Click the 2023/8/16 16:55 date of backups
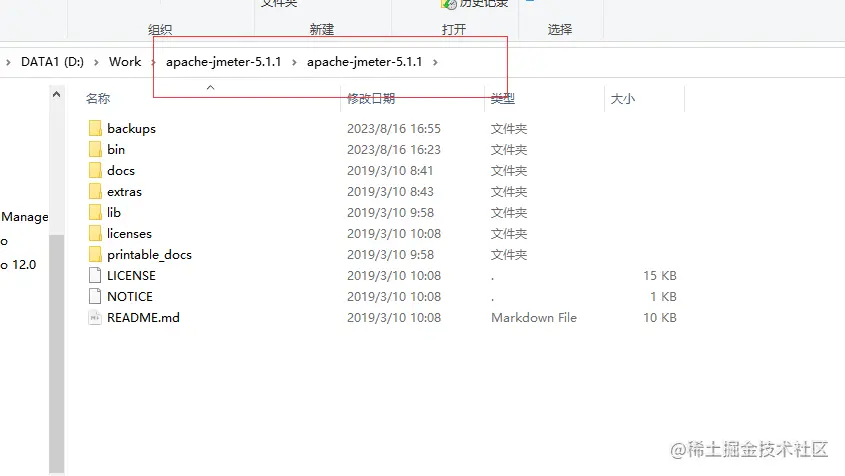 point(394,129)
